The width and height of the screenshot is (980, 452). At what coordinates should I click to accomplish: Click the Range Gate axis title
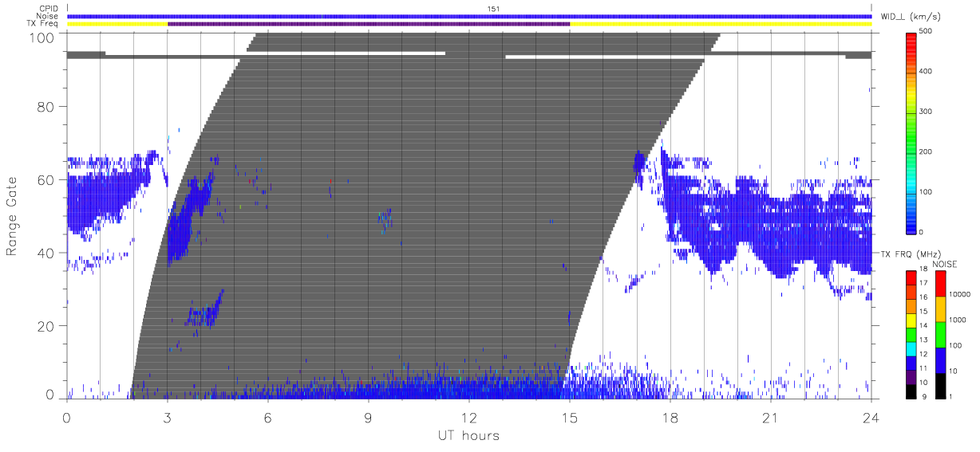click(x=12, y=216)
